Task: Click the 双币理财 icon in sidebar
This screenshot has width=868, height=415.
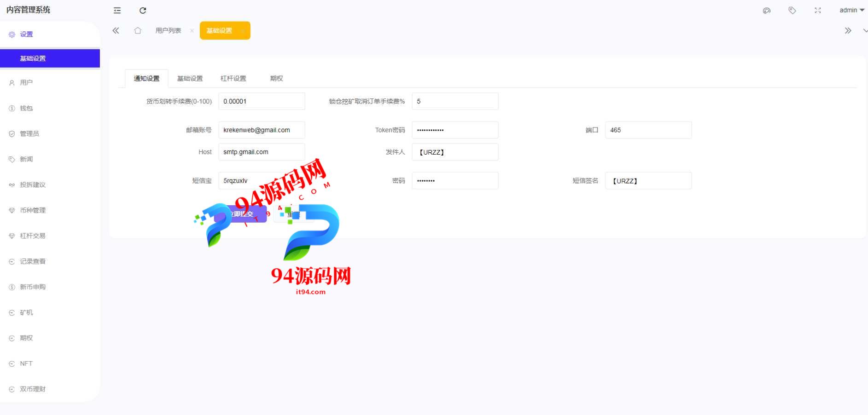Action: (12, 389)
